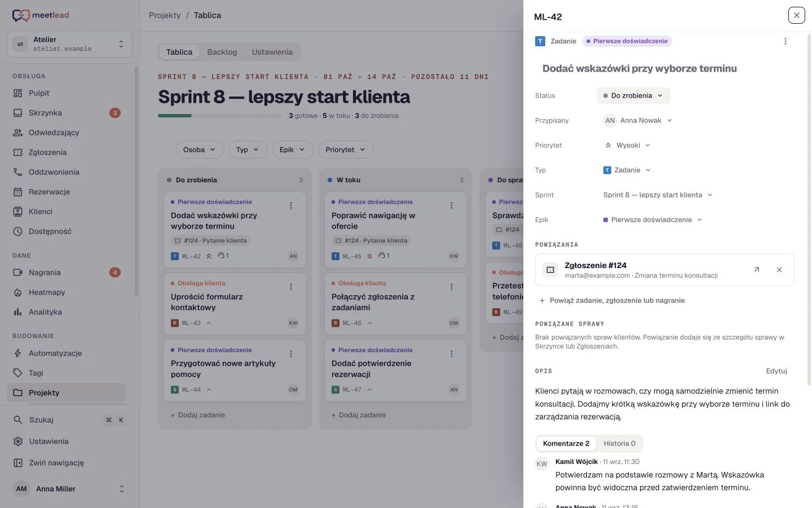Screen dimensions: 812x508
Task: Open Heatmapy section
Action: 67,292
